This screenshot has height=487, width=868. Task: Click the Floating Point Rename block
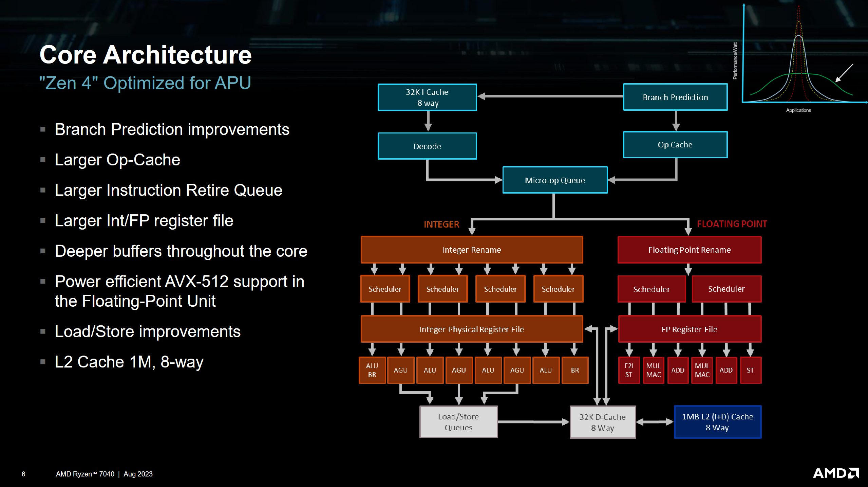[690, 250]
